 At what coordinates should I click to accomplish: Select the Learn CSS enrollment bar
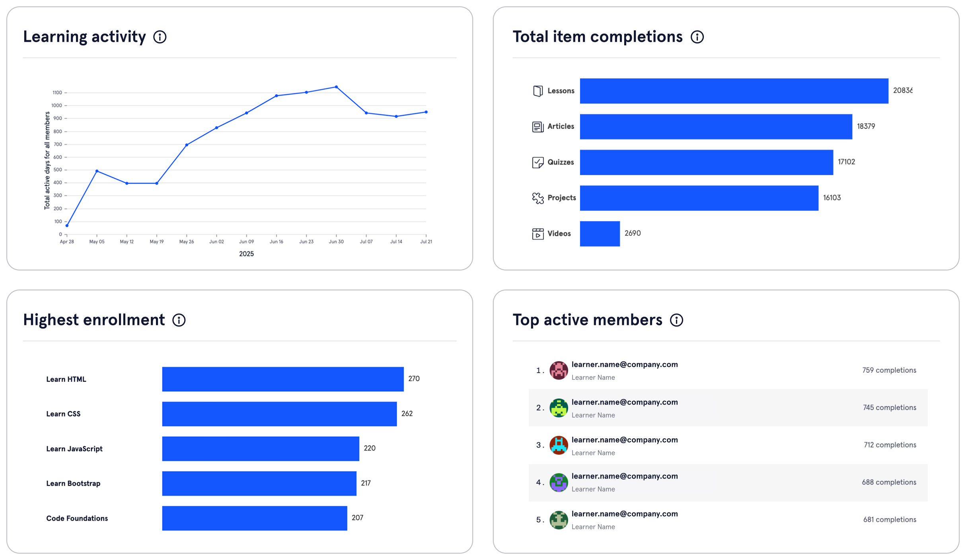(279, 414)
